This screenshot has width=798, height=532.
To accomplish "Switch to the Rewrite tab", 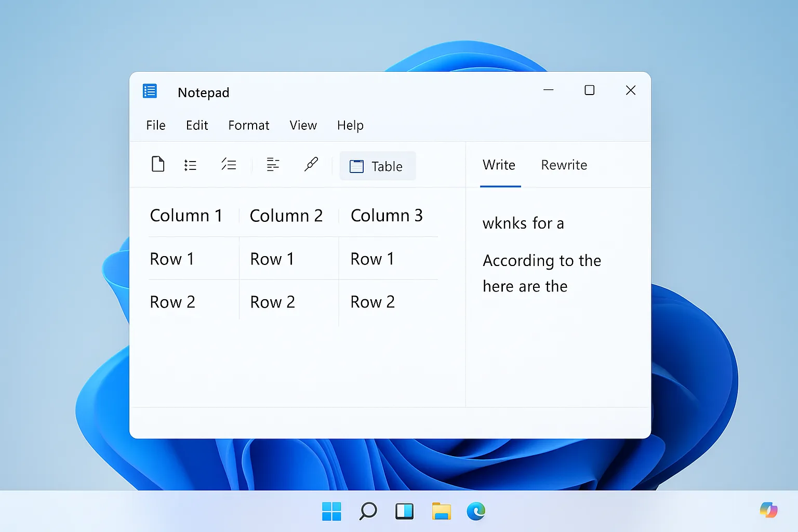I will click(564, 165).
